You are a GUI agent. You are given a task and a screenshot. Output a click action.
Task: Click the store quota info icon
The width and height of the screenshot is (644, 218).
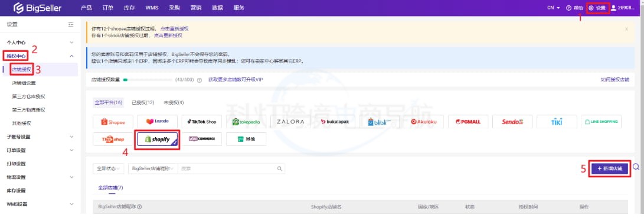200,80
